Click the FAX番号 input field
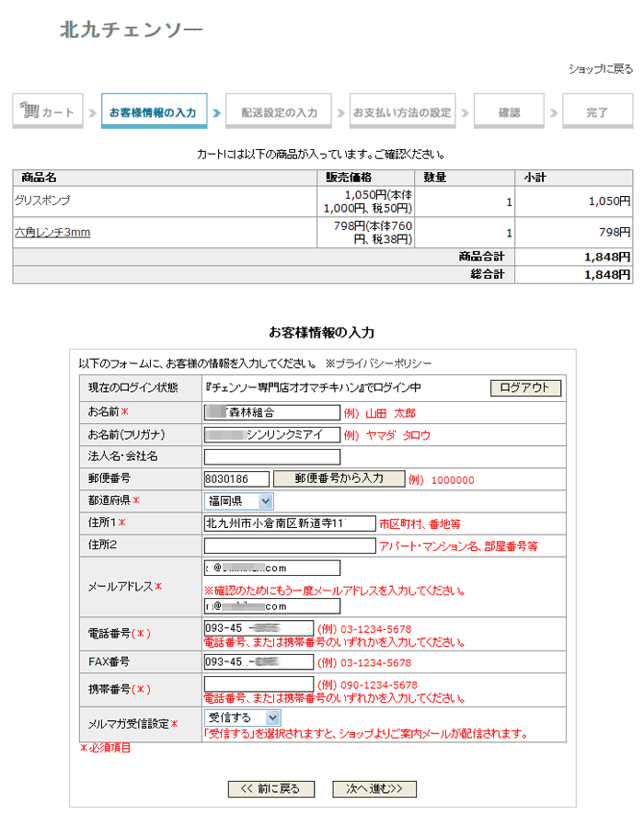The height and width of the screenshot is (827, 644). click(259, 661)
